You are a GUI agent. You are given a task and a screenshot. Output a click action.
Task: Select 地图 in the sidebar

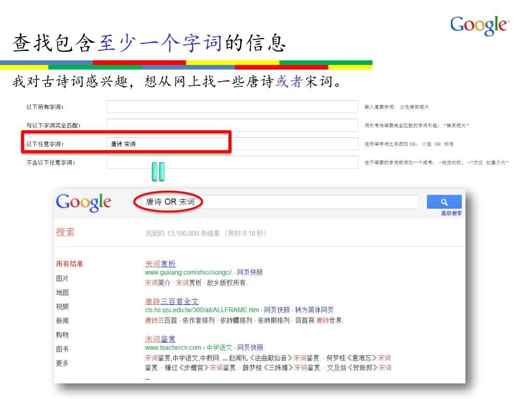click(62, 292)
